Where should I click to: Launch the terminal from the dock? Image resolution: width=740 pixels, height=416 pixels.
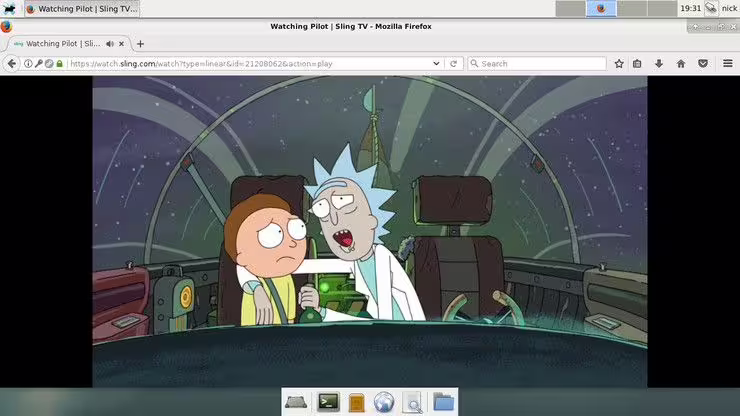tap(328, 402)
